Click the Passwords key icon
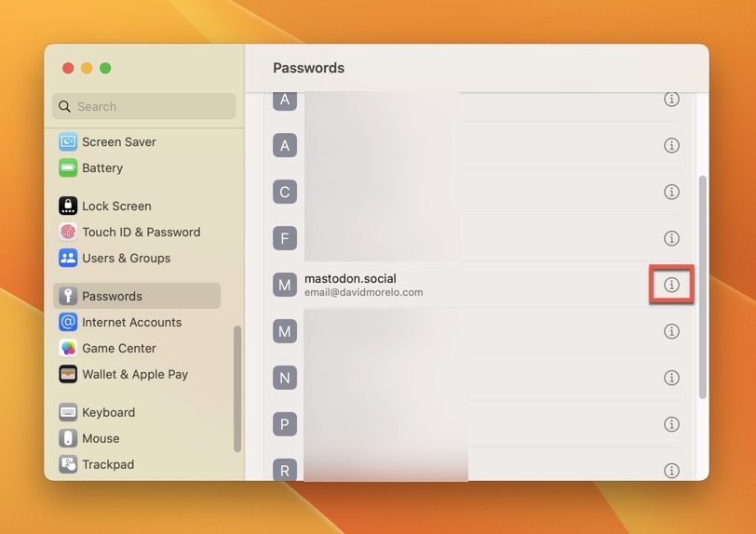This screenshot has width=756, height=534. point(68,296)
